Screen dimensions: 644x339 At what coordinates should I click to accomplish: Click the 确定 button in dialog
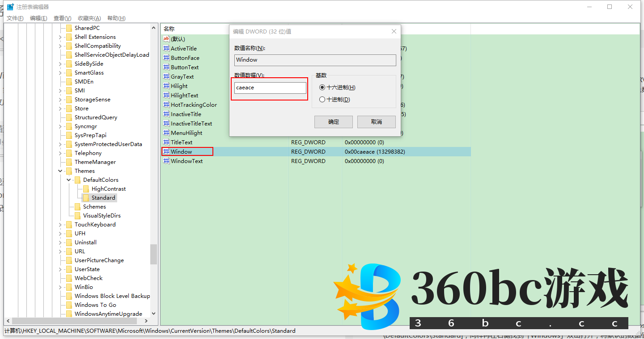tap(334, 122)
